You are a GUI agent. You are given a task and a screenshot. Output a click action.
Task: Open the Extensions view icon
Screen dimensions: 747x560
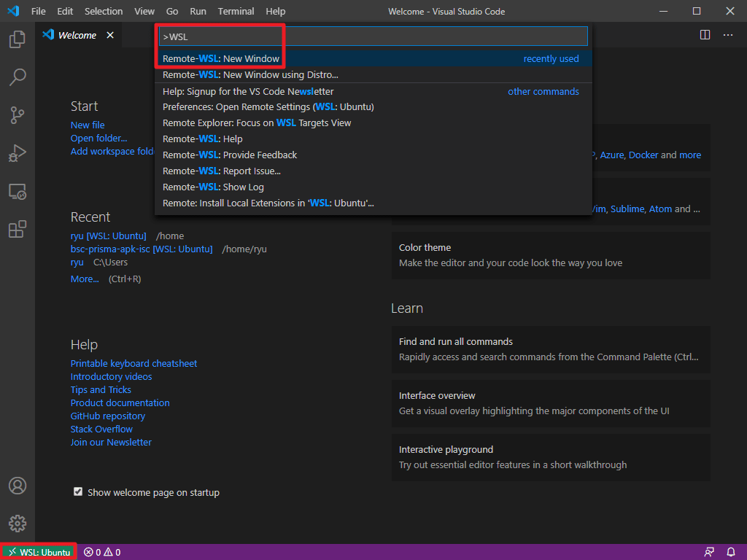click(x=18, y=229)
